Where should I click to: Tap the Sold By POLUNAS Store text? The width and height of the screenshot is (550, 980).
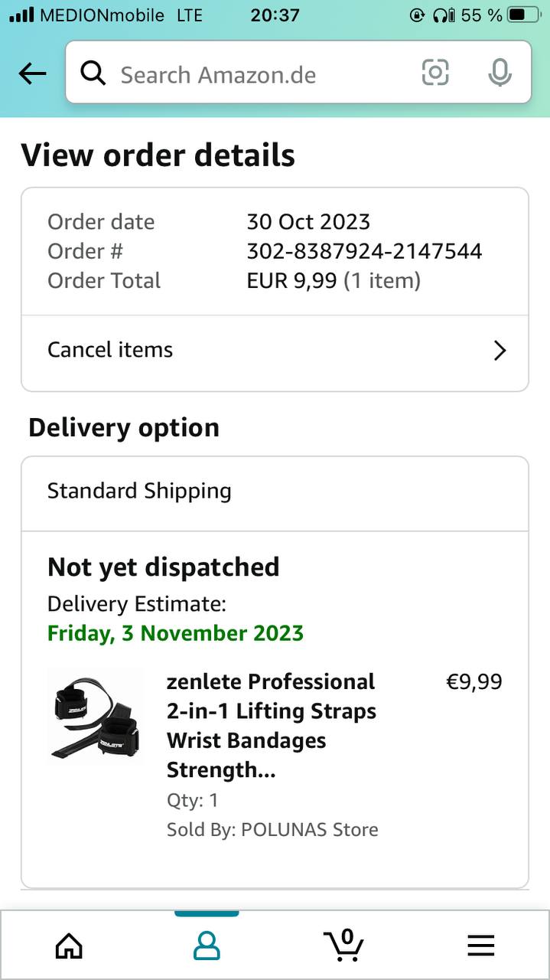272,830
